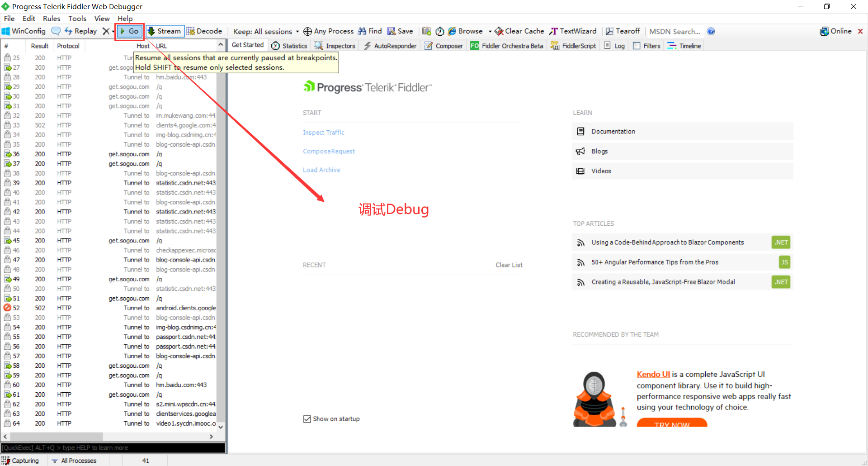Switch to the Statistics tab
The width and height of the screenshot is (868, 466).
289,46
